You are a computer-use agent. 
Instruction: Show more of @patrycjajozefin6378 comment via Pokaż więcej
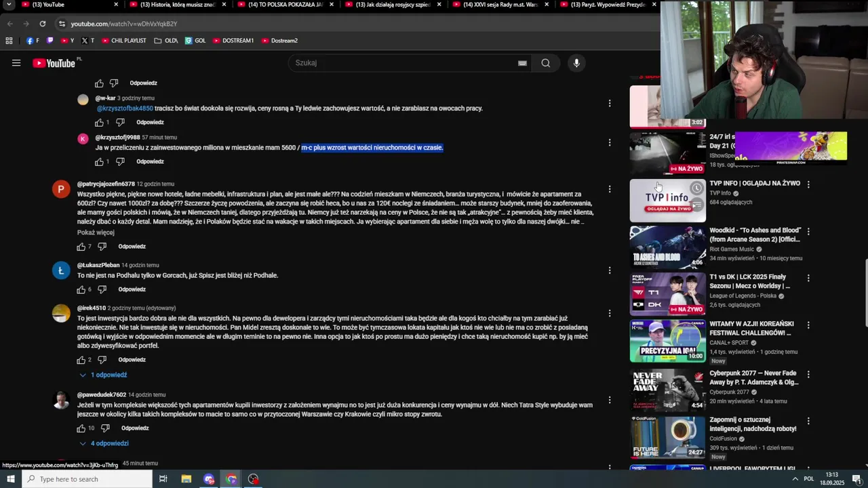pyautogui.click(x=96, y=232)
